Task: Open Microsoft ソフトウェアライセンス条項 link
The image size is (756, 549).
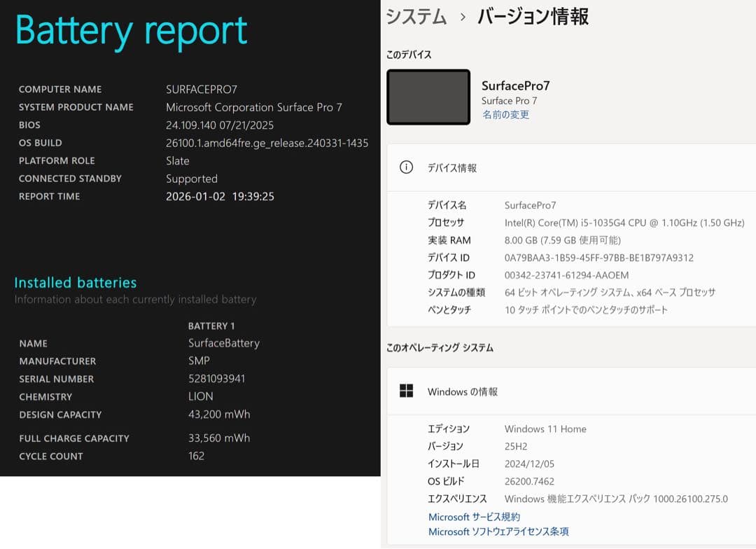Action: 498,531
